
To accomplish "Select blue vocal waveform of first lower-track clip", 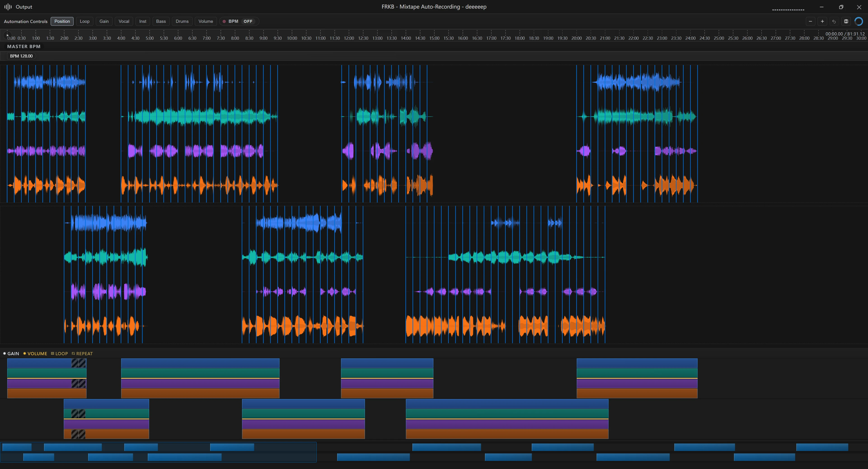I will tap(106, 223).
